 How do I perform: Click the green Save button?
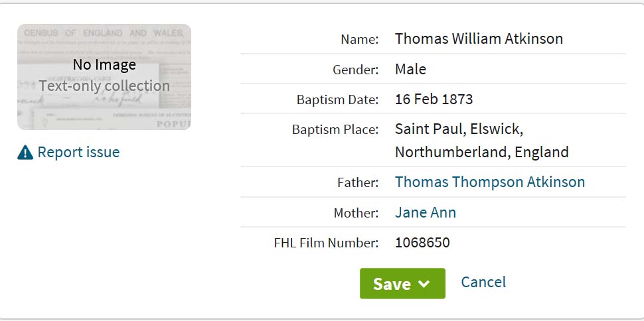click(402, 283)
